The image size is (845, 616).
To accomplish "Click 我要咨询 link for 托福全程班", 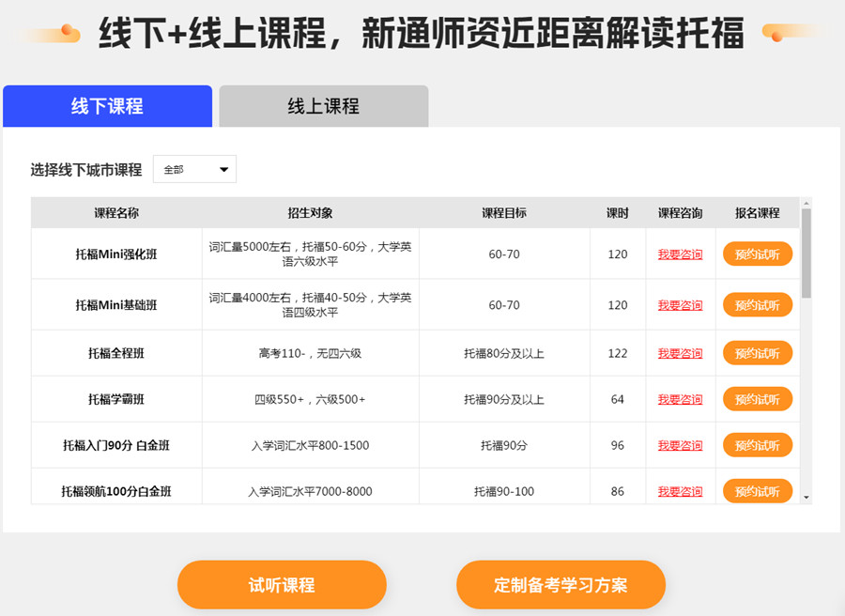I will [x=680, y=354].
